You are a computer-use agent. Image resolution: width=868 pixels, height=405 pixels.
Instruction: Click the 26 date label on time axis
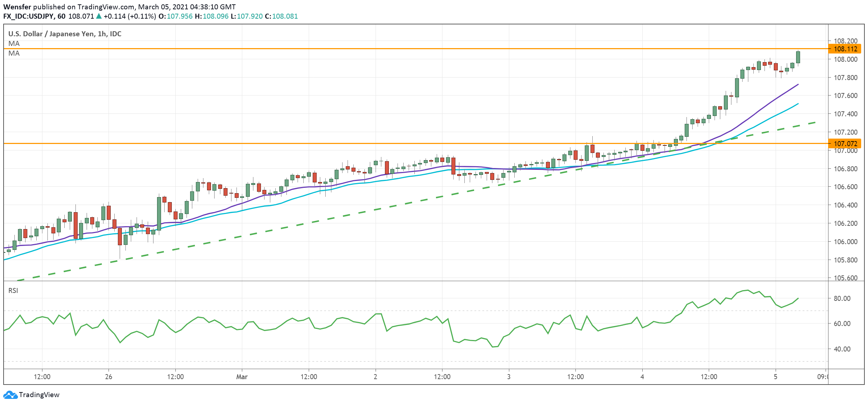click(109, 377)
